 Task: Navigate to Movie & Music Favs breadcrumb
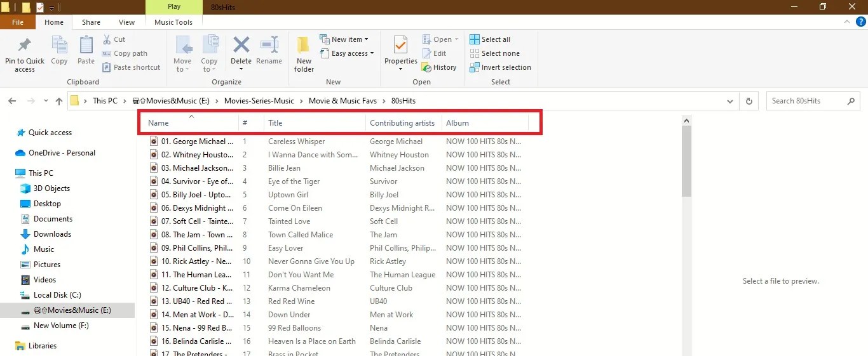tap(342, 101)
